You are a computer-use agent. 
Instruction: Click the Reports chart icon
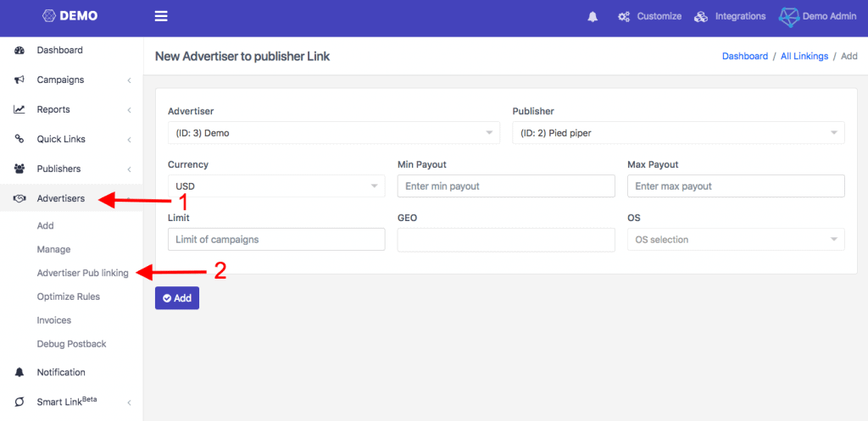point(19,110)
